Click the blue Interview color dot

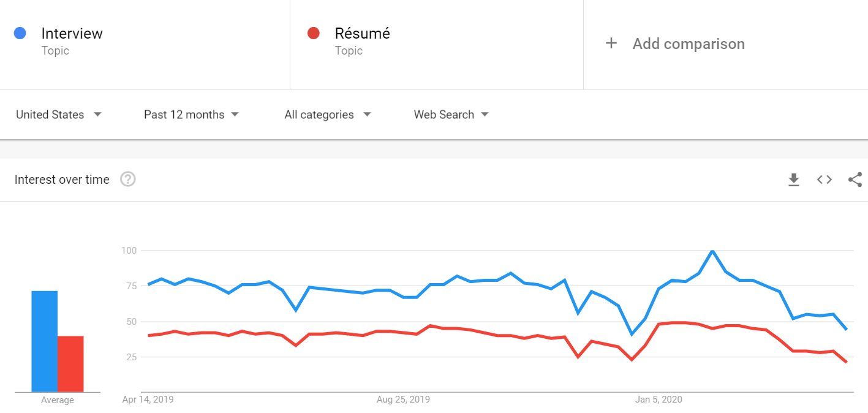point(20,33)
